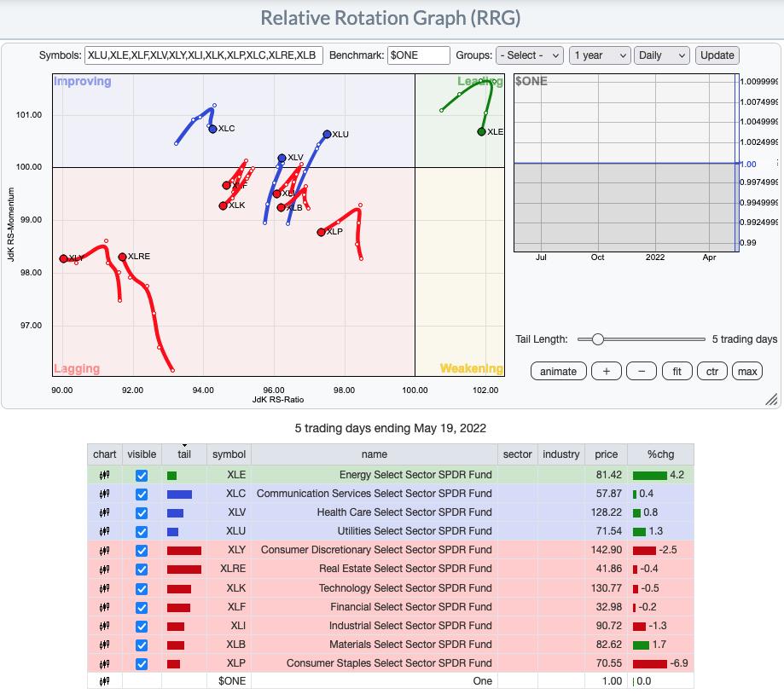Screen dimensions: 784x694
Task: Select the XLB point on the graph
Action: pyautogui.click(x=281, y=207)
